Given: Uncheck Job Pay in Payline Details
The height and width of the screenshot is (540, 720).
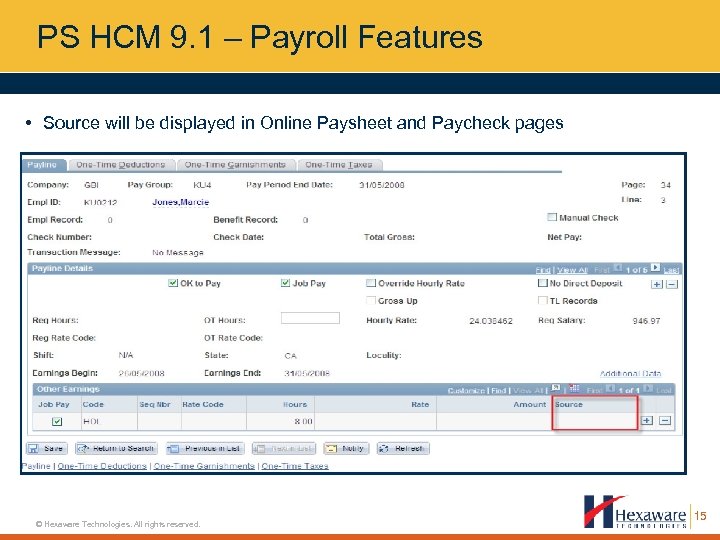Looking at the screenshot, I should [285, 283].
